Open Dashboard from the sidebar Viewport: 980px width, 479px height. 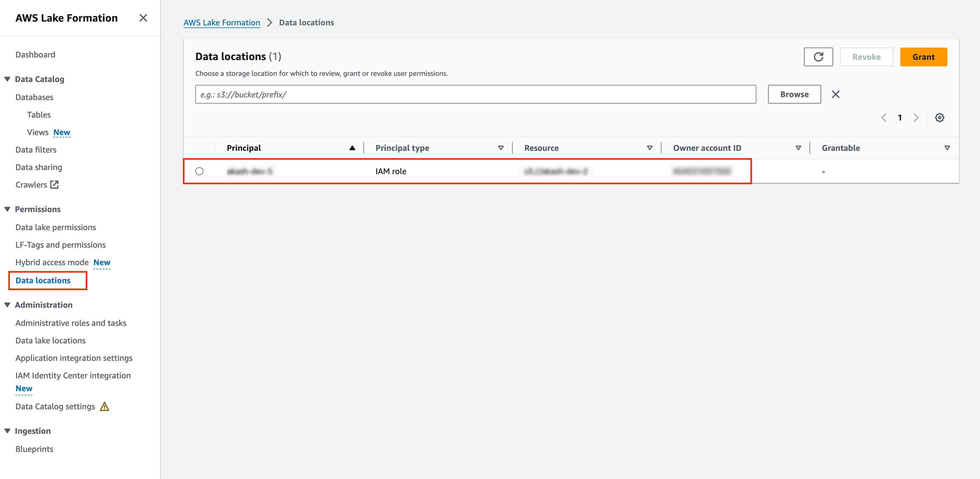35,55
